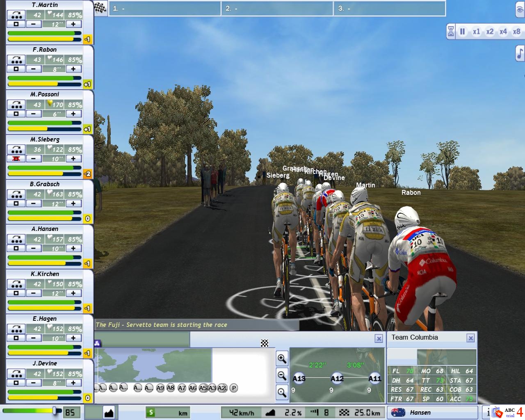This screenshot has height=420, width=525.
Task: Click T.Martin's relay action icon
Action: pyautogui.click(x=17, y=15)
